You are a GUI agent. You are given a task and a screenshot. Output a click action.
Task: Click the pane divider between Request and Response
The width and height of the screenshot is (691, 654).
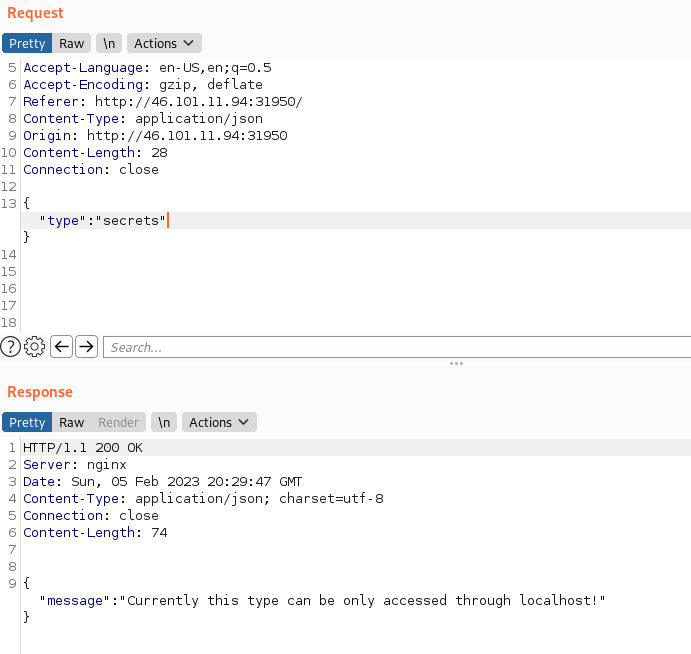coord(456,364)
